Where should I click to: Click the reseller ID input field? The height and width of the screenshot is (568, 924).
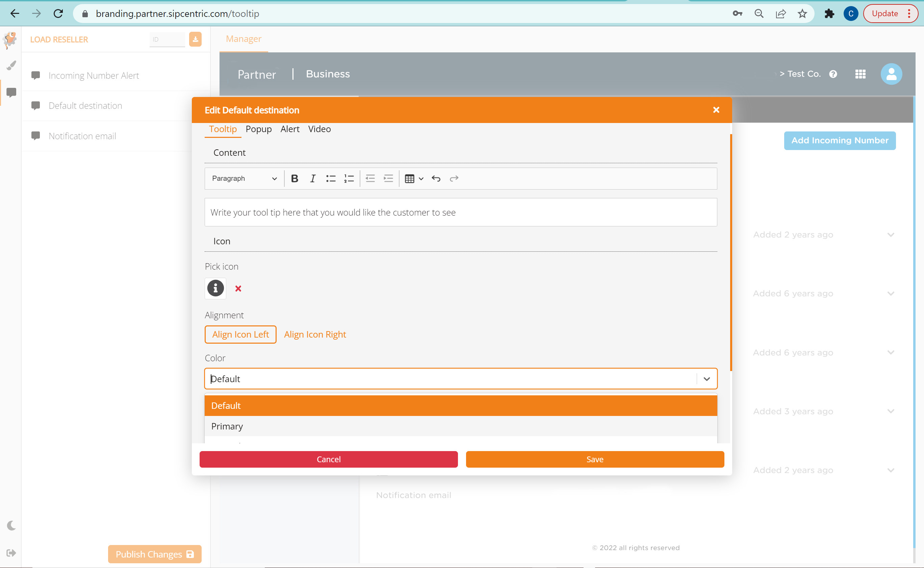click(167, 39)
